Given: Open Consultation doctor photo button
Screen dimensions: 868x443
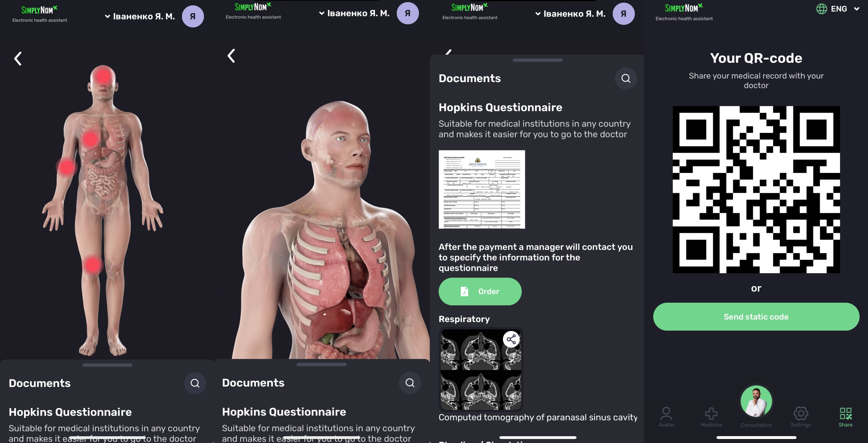Looking at the screenshot, I should coord(756,402).
